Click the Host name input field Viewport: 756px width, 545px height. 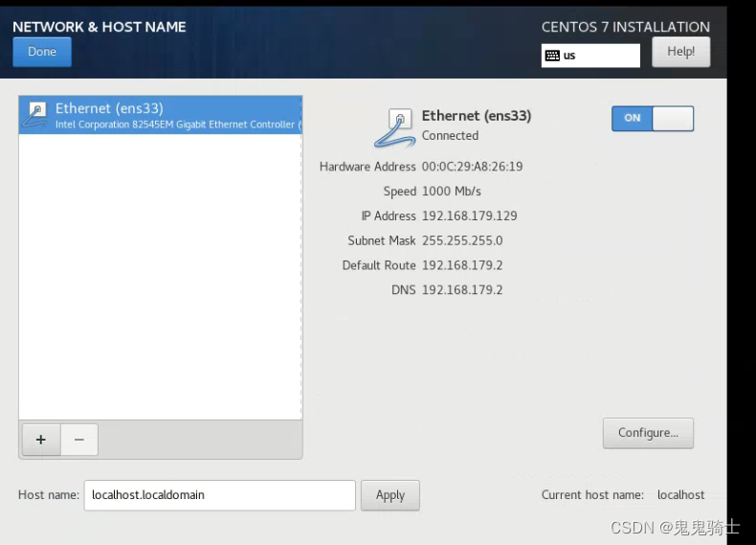219,495
